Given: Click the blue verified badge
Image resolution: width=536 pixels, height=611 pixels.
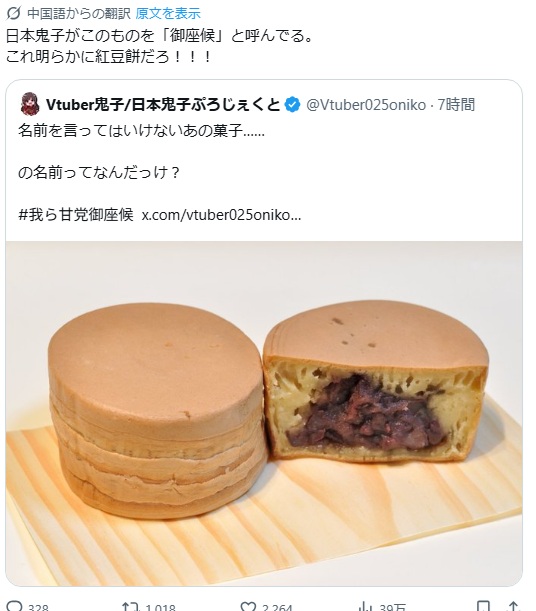Looking at the screenshot, I should click(x=293, y=105).
